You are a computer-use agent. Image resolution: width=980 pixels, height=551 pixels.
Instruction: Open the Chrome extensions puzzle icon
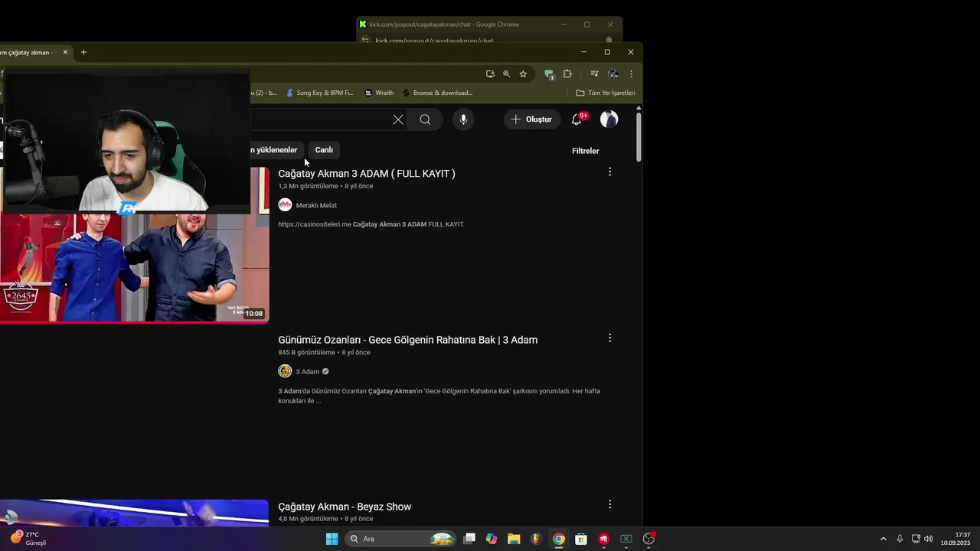[x=567, y=74]
